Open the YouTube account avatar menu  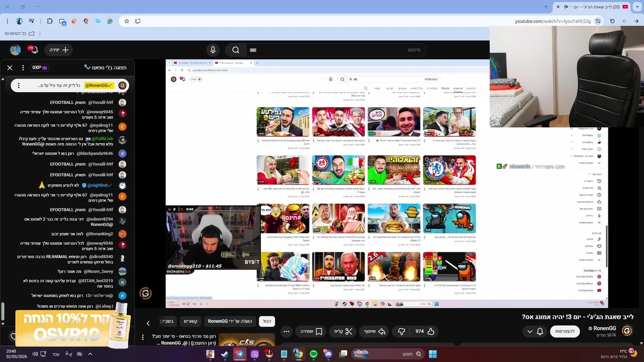coord(15,50)
